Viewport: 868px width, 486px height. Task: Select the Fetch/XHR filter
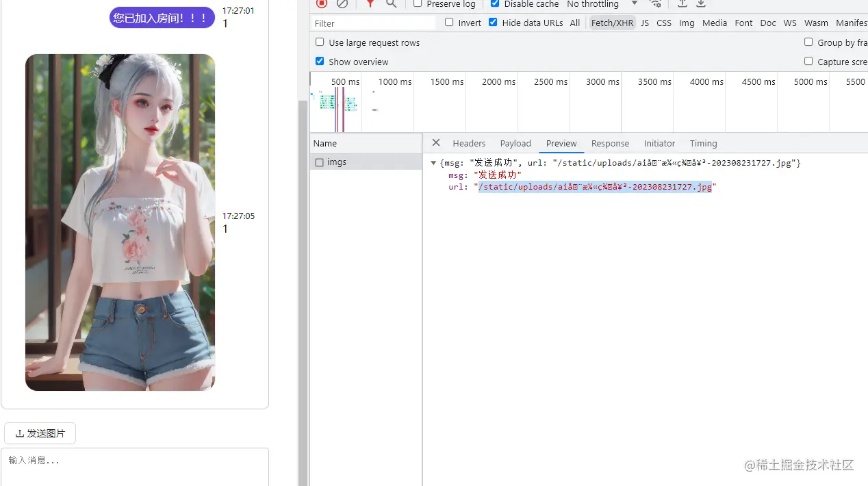pyautogui.click(x=612, y=23)
